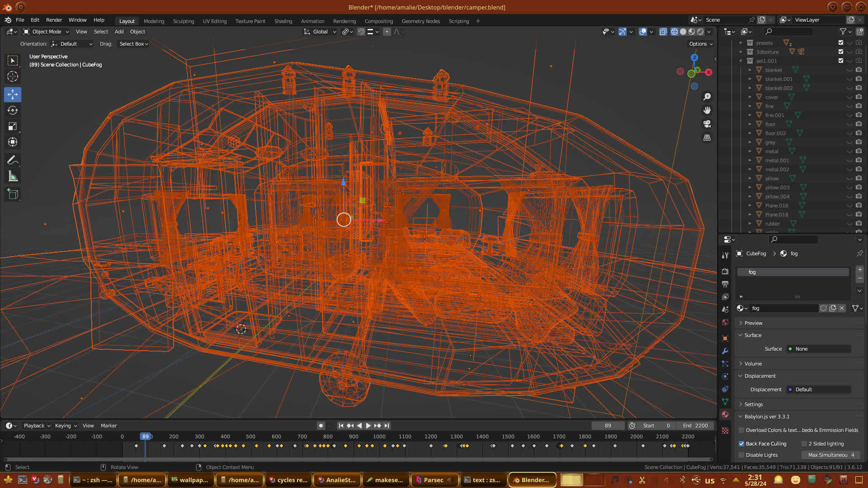Select the Cursor tool in toolbar

[13, 76]
